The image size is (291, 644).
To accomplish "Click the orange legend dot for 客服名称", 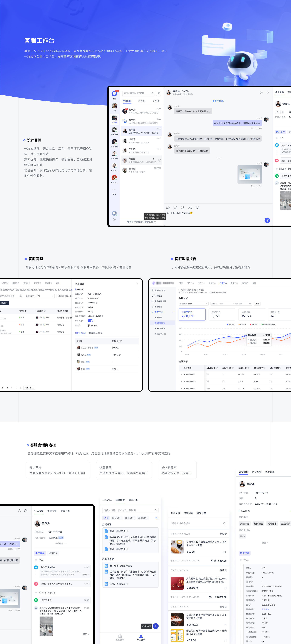I will 239,324.
